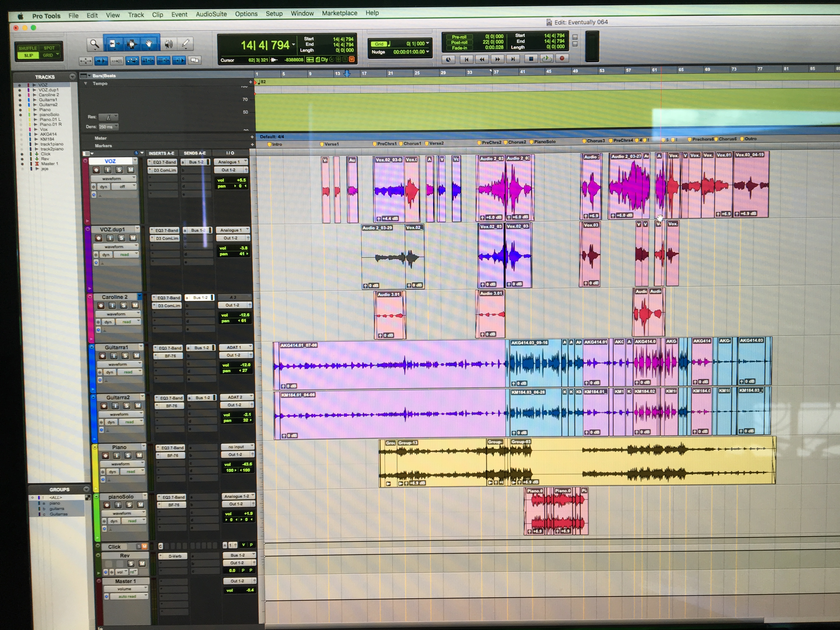Image resolution: width=840 pixels, height=630 pixels.
Task: Solo the Guitarra1 track
Action: [125, 356]
